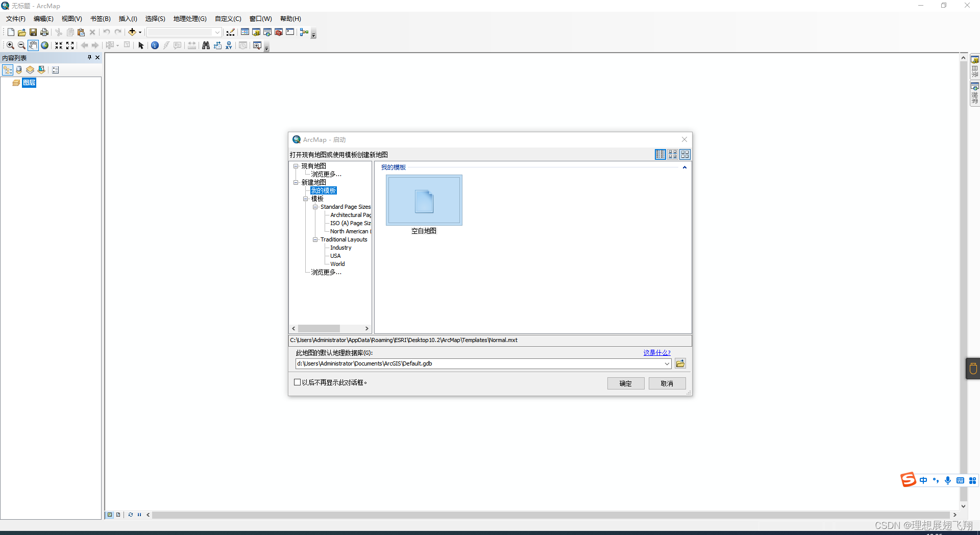Viewport: 980px width, 535px height.
Task: Save the map with the floppy disk icon
Action: pos(33,32)
